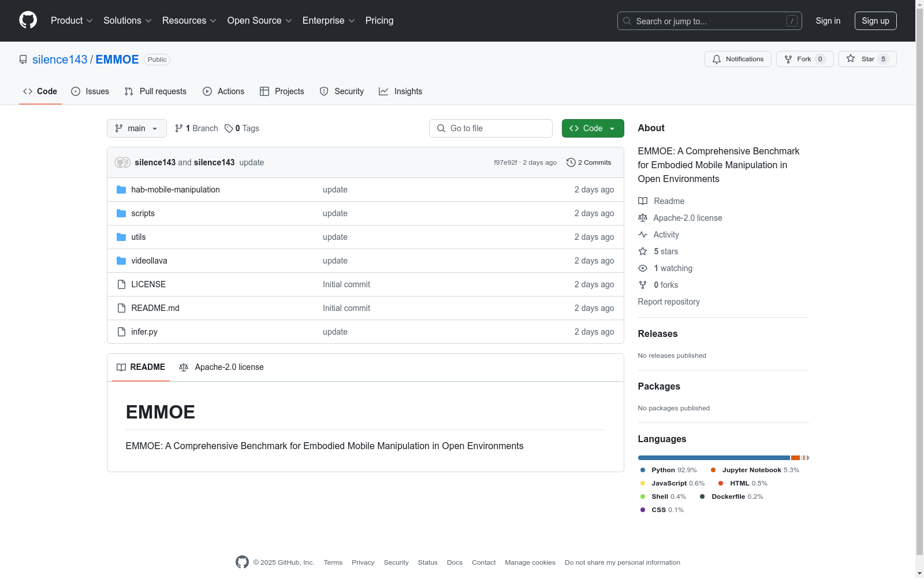Click the fork icon in Fork button
The image size is (924, 578).
click(x=788, y=59)
